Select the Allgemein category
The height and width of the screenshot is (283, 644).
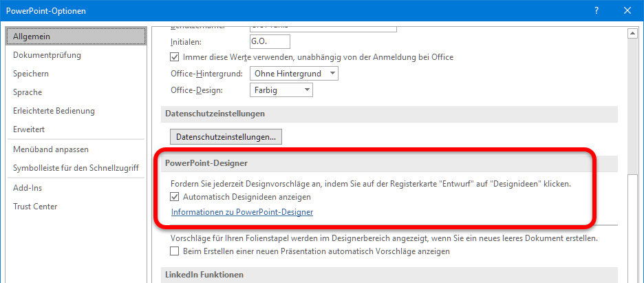tap(76, 36)
